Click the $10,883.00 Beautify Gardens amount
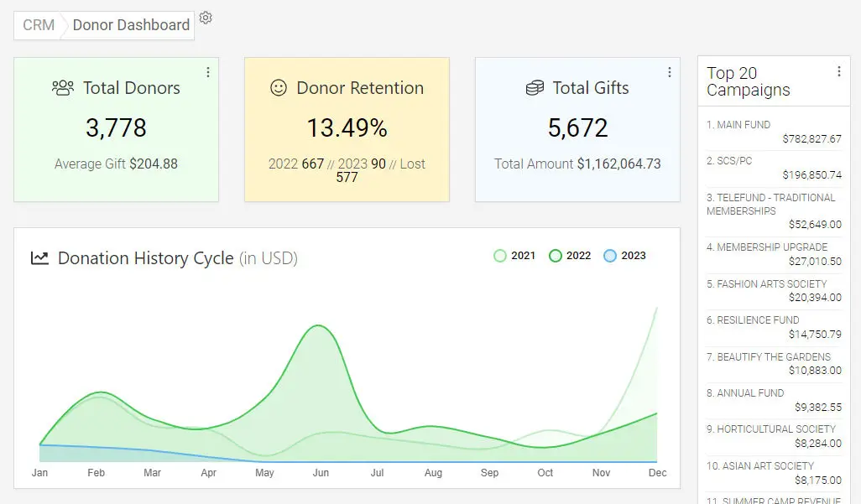Viewport: 861px width, 504px height. click(x=816, y=371)
